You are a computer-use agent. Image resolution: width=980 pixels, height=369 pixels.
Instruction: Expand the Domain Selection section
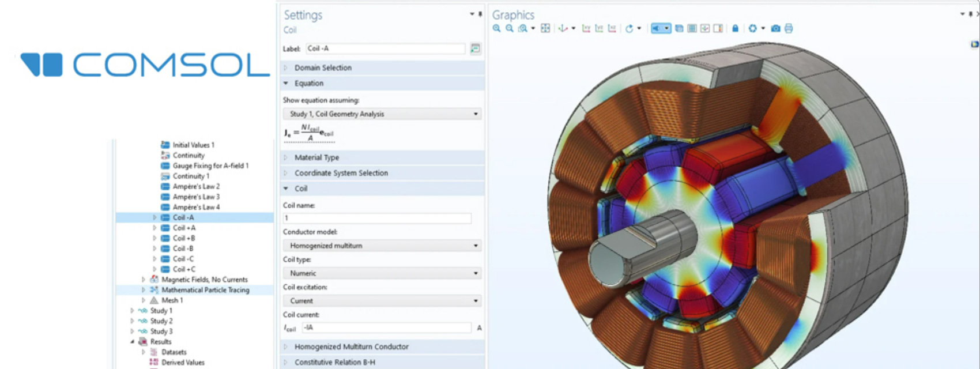click(323, 67)
